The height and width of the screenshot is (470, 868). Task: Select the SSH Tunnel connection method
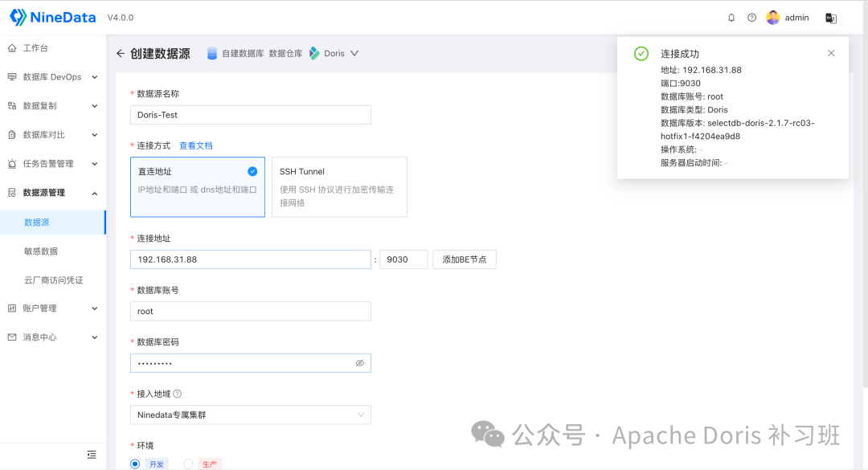coord(339,187)
